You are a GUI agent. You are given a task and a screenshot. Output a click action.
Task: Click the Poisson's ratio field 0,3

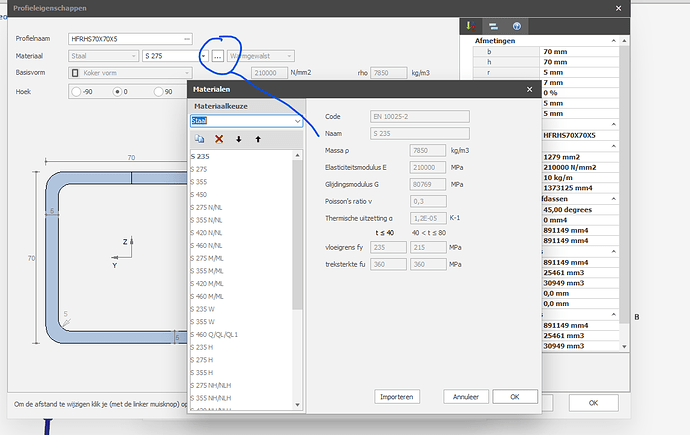pyautogui.click(x=428, y=201)
